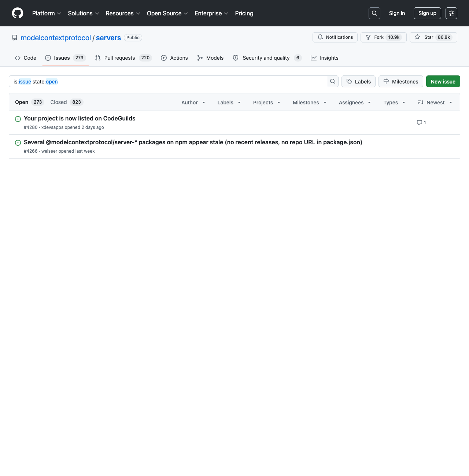Click the open-status icon of the CodeGuilds issue
This screenshot has height=476, width=469.
tap(18, 119)
